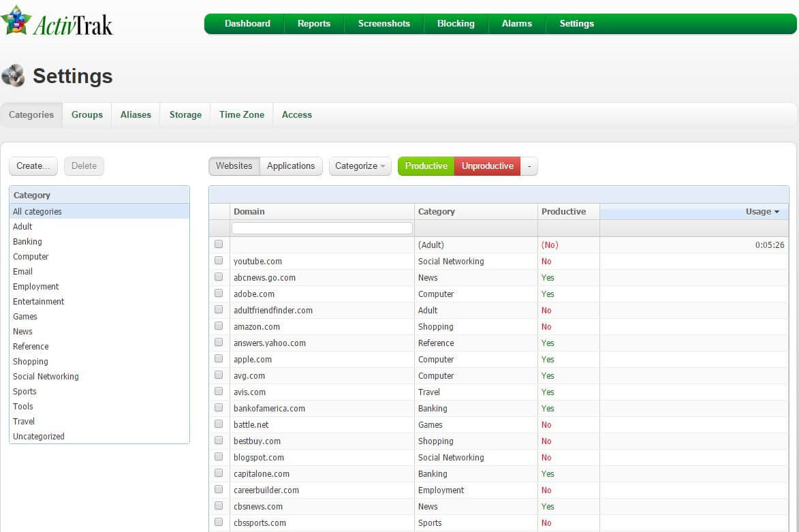Screen dimensions: 799x532
Task: Select the Uncategorized category
Action: [99, 436]
